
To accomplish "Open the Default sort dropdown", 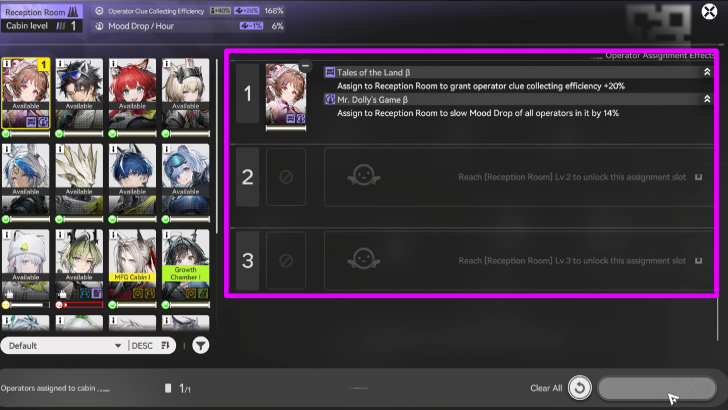I will pyautogui.click(x=62, y=346).
